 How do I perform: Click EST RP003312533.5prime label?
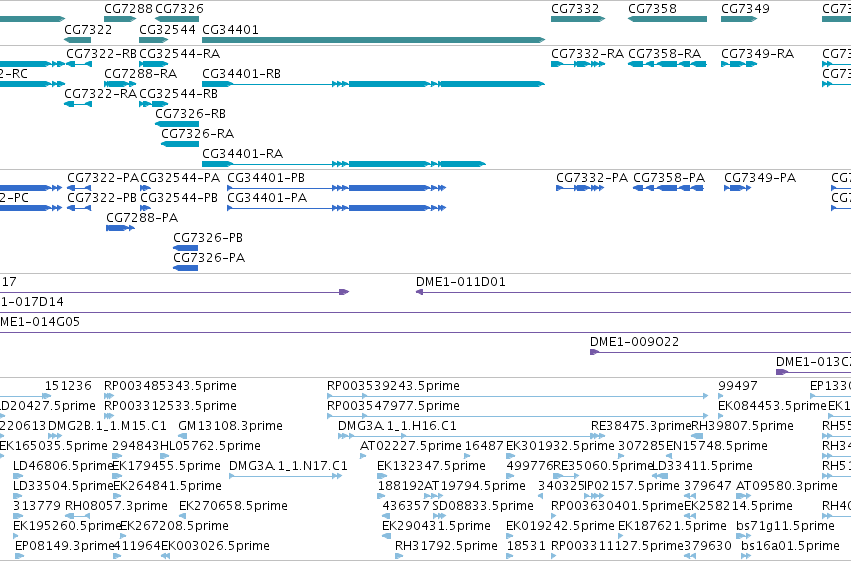[170, 406]
